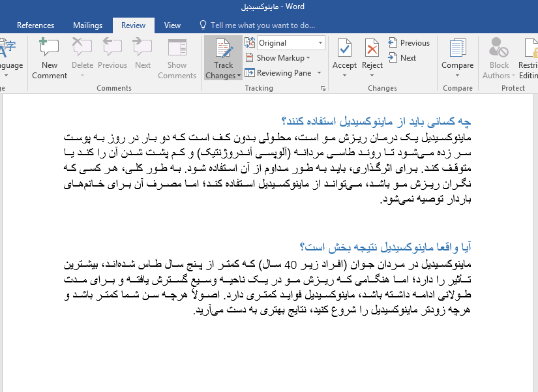Click the Block Authors icon
538x392 pixels.
(498, 48)
